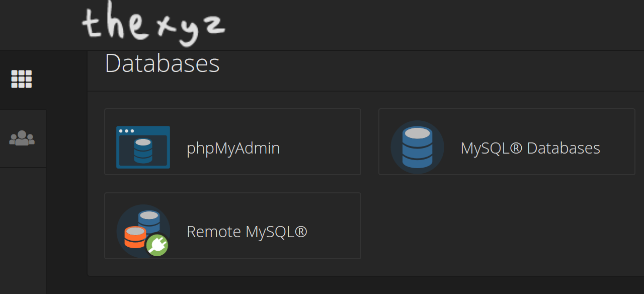644x294 pixels.
Task: Click the phpMyAdmin window icon
Action: (x=143, y=147)
